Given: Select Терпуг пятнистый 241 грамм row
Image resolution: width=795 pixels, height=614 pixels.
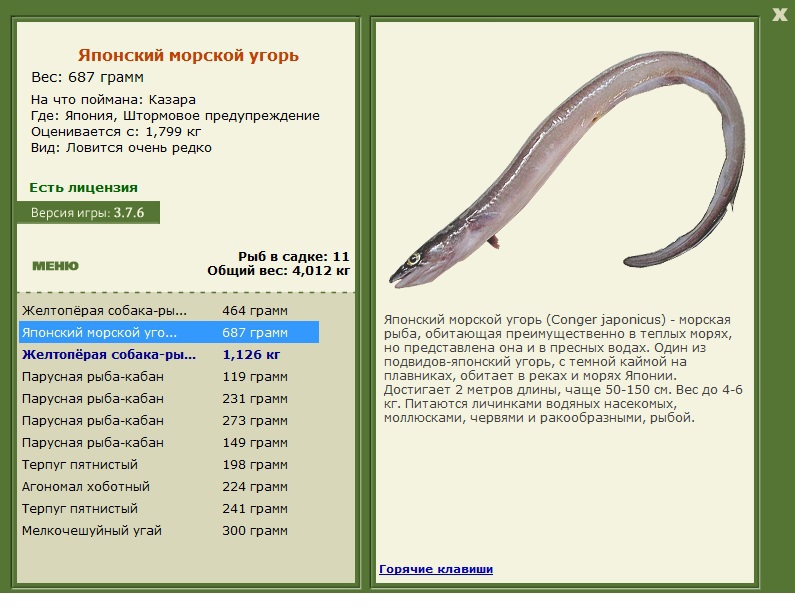Looking at the screenshot, I should pyautogui.click(x=169, y=509).
